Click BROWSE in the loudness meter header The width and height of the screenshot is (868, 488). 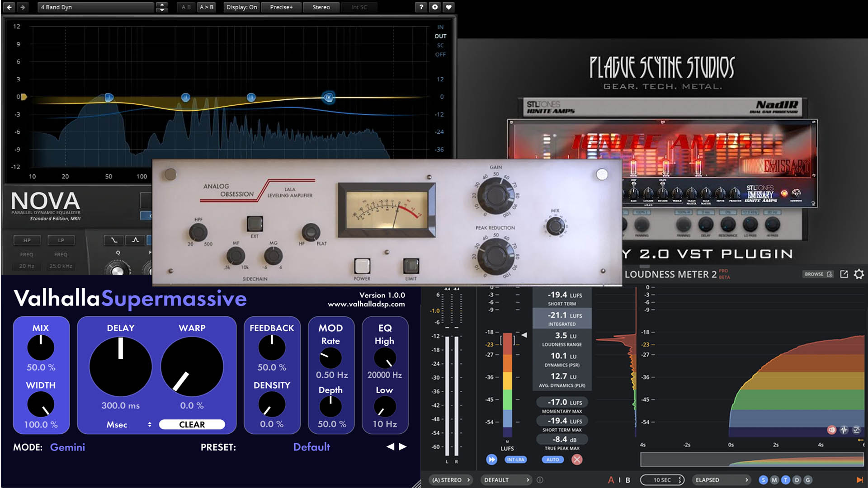pos(817,274)
